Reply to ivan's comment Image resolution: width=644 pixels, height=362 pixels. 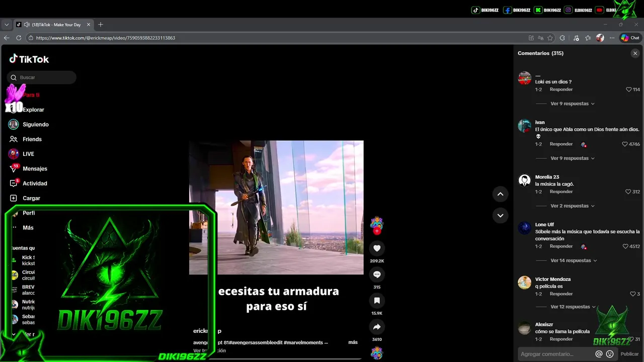[x=561, y=144]
